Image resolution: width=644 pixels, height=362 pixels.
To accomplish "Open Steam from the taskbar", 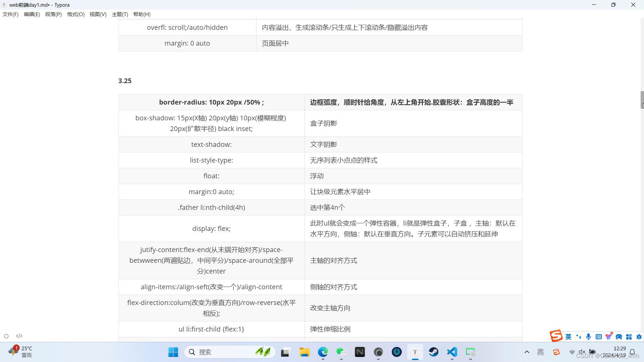I will pos(433,352).
